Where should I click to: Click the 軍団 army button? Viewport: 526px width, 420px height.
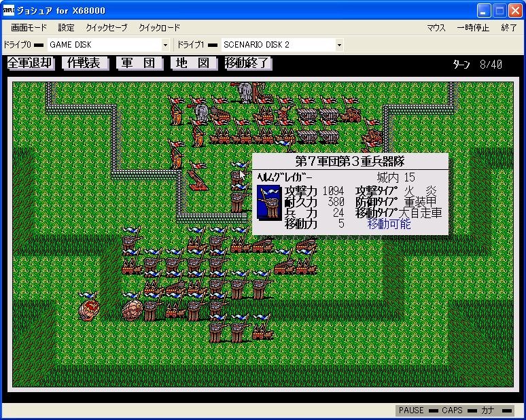pos(139,63)
